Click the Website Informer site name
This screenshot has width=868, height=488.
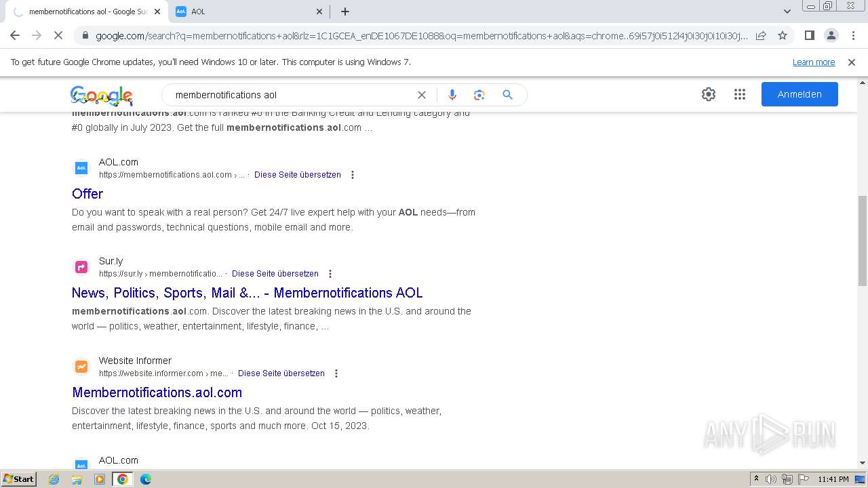(135, 361)
